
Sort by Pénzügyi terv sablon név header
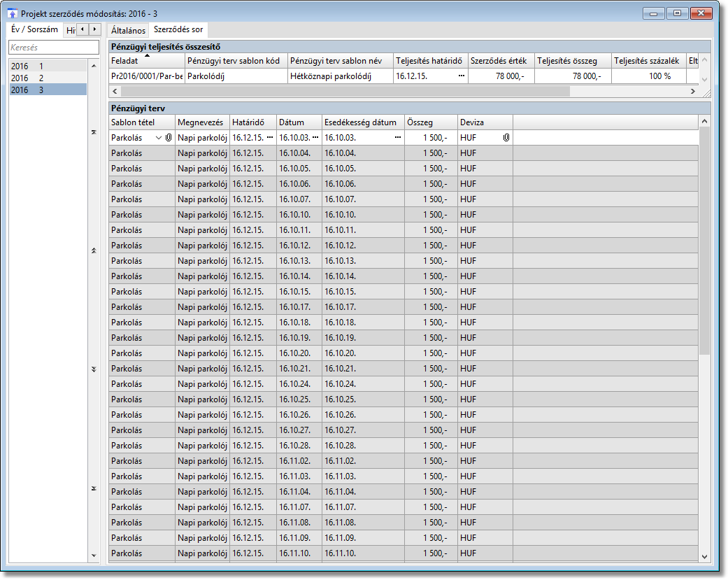pyautogui.click(x=341, y=61)
